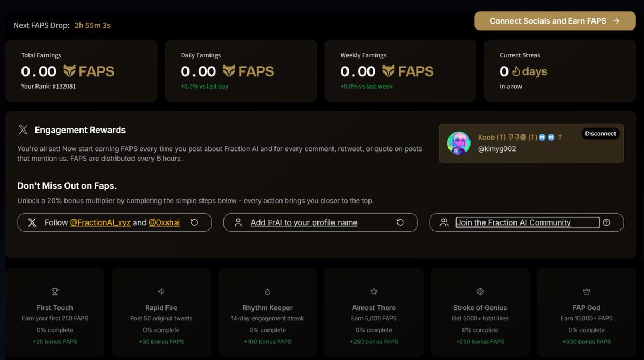The image size is (644, 360).
Task: Click the First Touch achievement title
Action: coord(55,308)
